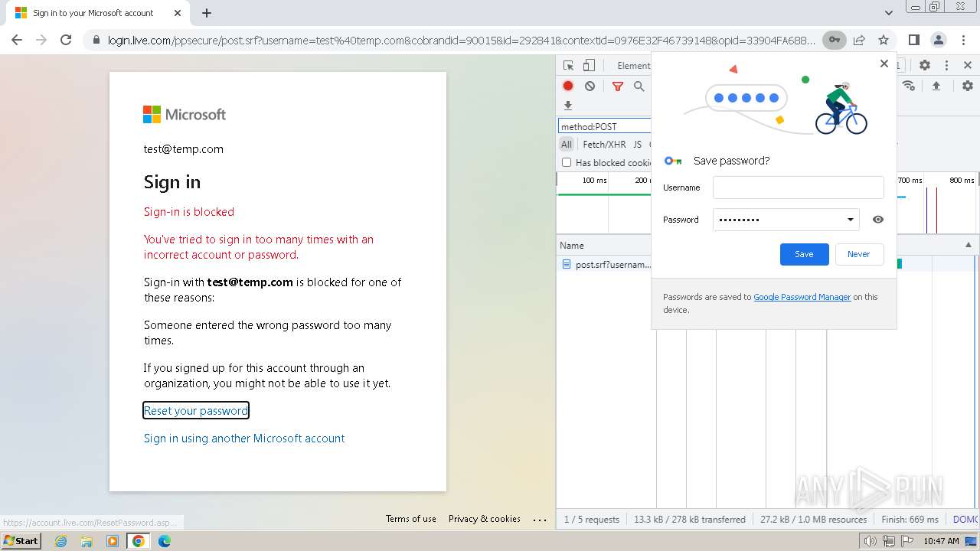980x551 pixels.
Task: Click the Start button
Action: click(x=21, y=540)
